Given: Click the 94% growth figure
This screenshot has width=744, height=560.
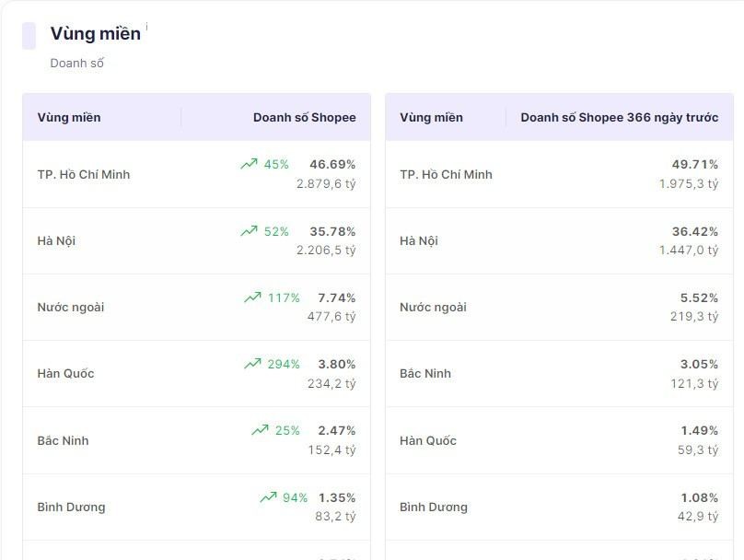Looking at the screenshot, I should click(296, 497).
